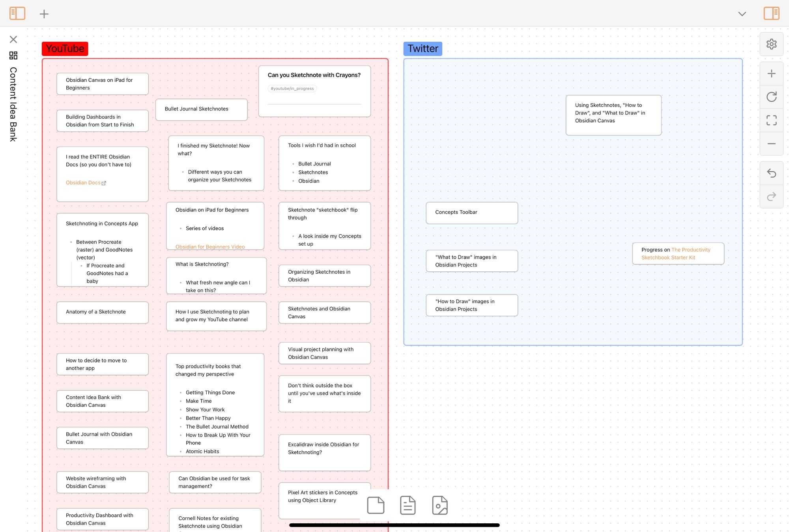Select Website wireframing with Obsidian Canvas card

tap(103, 482)
